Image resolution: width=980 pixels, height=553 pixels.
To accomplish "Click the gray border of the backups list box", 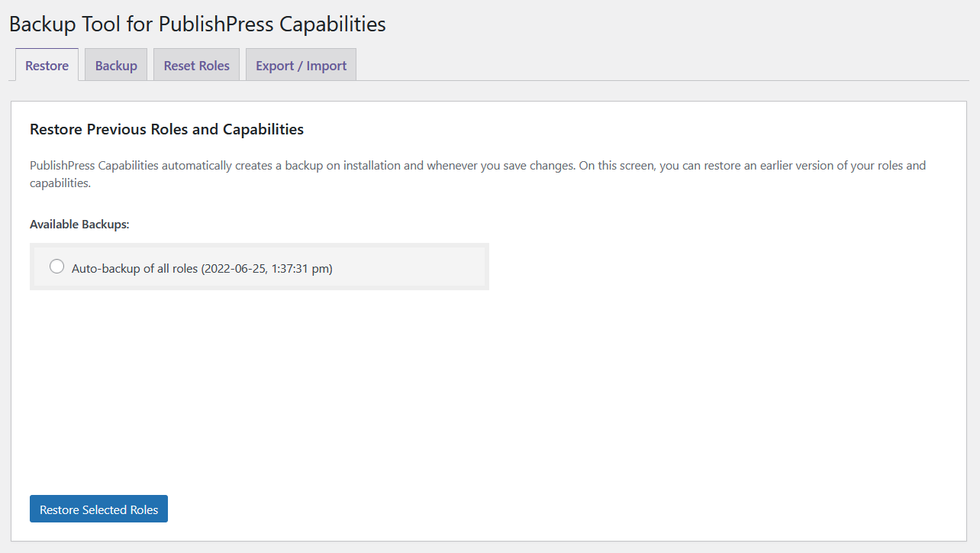I will tap(260, 288).
